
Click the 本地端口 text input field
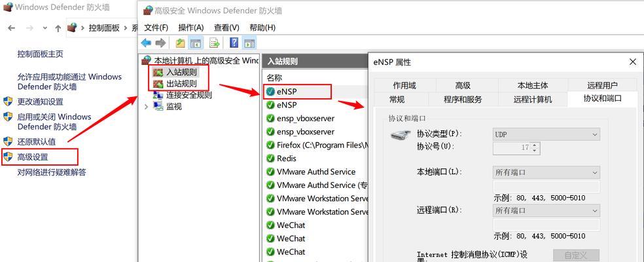tap(546, 187)
